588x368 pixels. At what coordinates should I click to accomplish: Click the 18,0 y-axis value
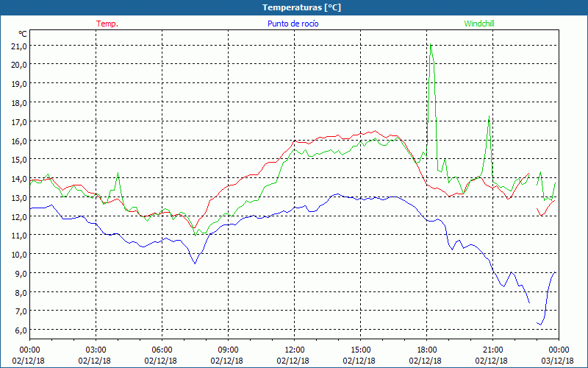click(x=19, y=102)
